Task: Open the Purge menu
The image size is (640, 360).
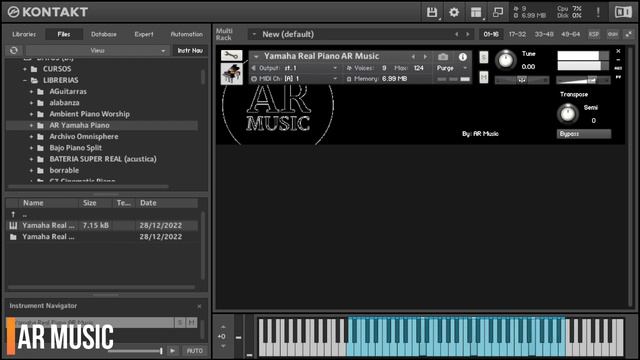Action: pyautogui.click(x=451, y=68)
